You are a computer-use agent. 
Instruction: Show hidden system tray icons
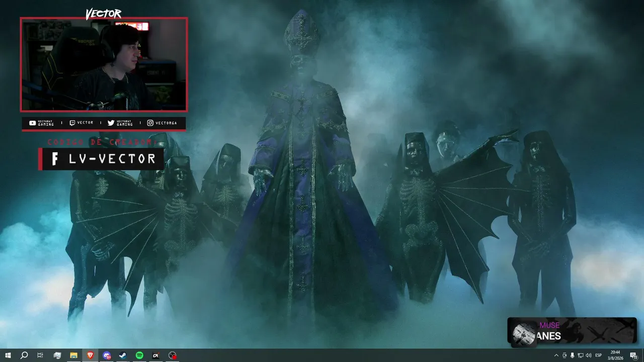coord(556,355)
